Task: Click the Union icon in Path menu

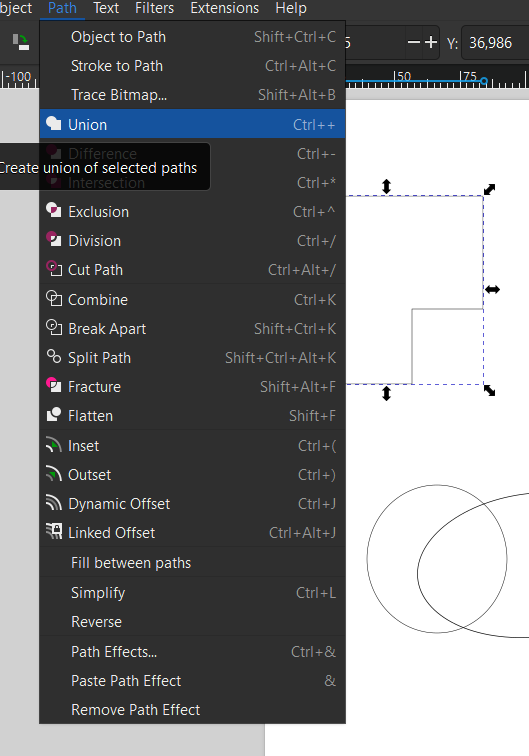Action: (54, 124)
